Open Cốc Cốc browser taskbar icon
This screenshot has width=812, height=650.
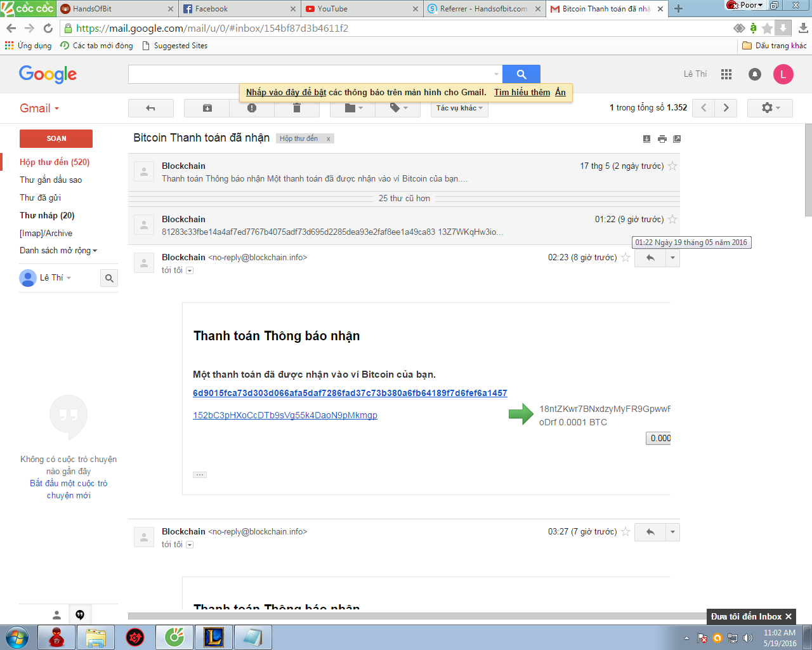[x=174, y=637]
